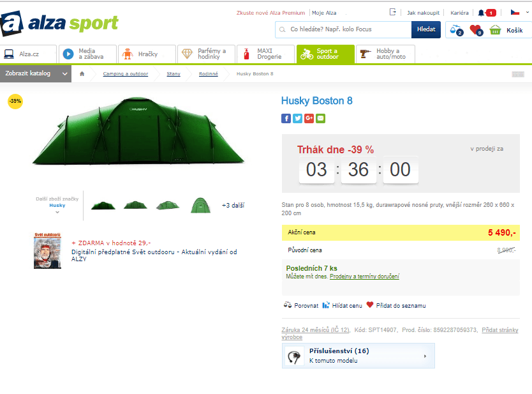Share product on Facebook
Image resolution: width=532 pixels, height=394 pixels.
(286, 118)
